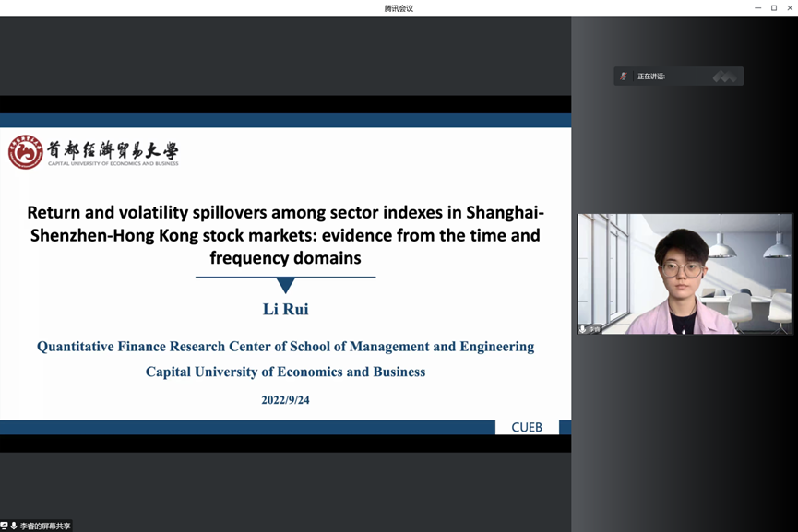Click the CUEB footer label
This screenshot has width=798, height=532.
pos(527,427)
